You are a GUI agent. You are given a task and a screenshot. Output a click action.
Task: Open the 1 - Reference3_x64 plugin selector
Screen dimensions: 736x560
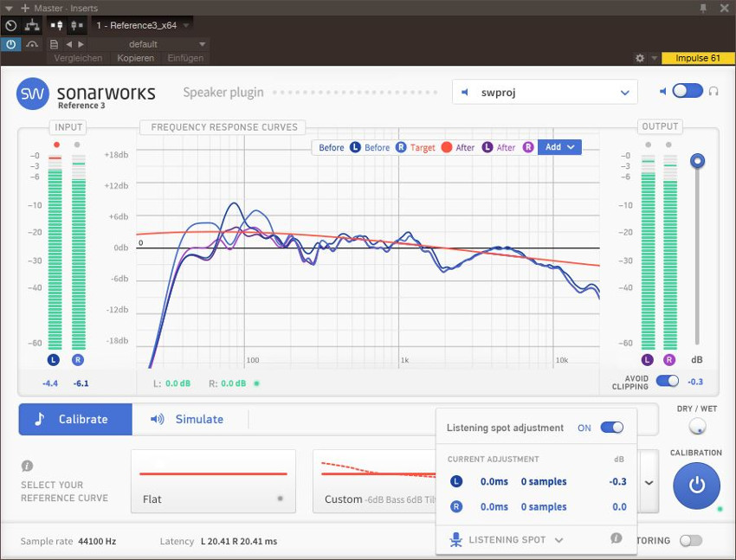[x=143, y=25]
